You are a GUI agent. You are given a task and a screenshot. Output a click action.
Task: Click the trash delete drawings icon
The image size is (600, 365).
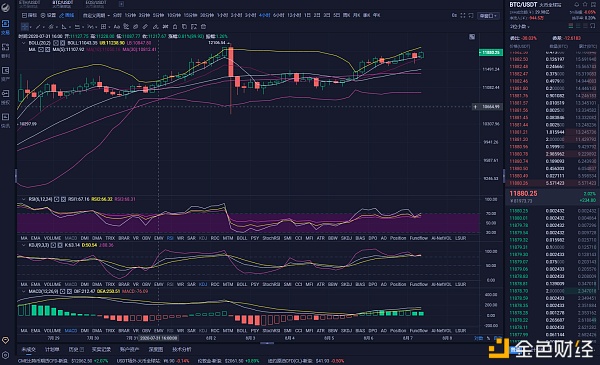204,26
